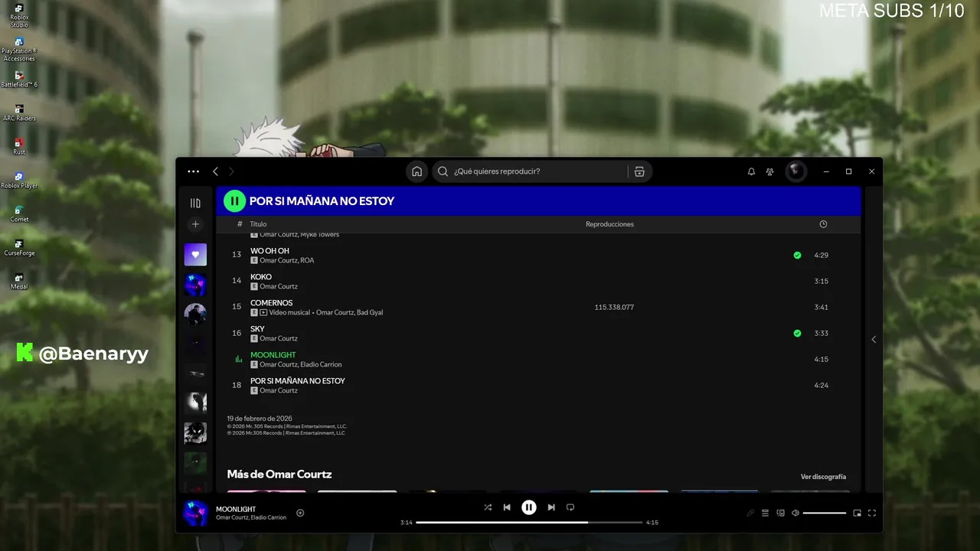980x551 pixels.
Task: Select the KOKO track
Action: pos(260,277)
